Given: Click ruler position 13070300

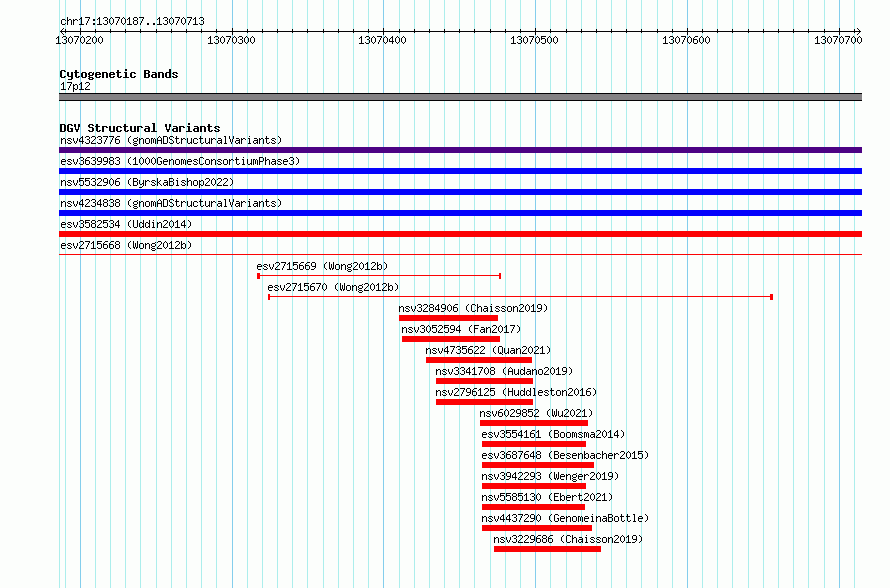Looking at the screenshot, I should point(231,40).
